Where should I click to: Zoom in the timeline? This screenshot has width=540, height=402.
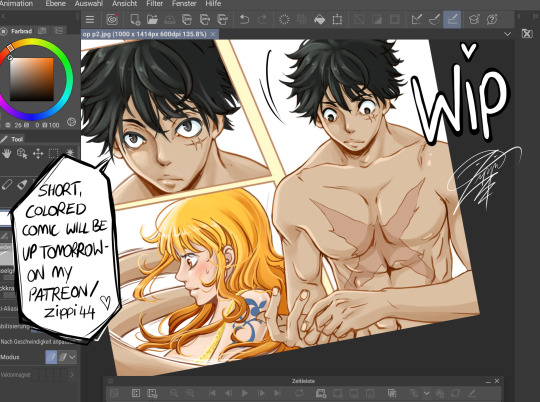click(x=190, y=393)
